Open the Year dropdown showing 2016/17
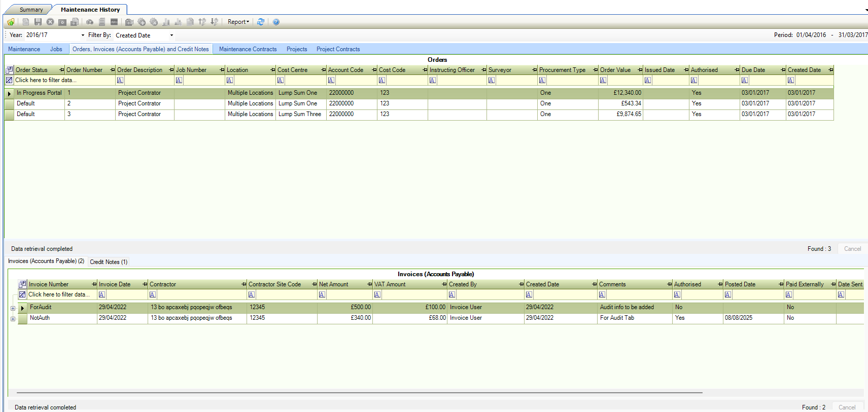Screen dimensions: 868x412 (83, 35)
